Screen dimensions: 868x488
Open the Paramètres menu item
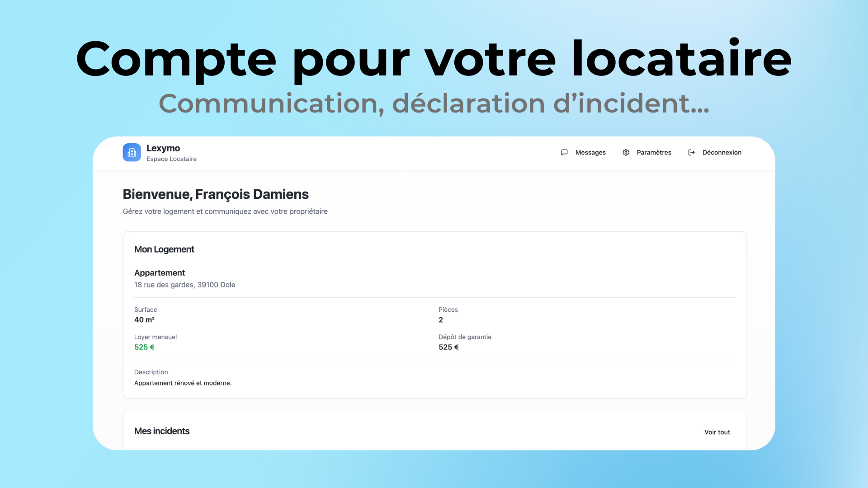[654, 153]
